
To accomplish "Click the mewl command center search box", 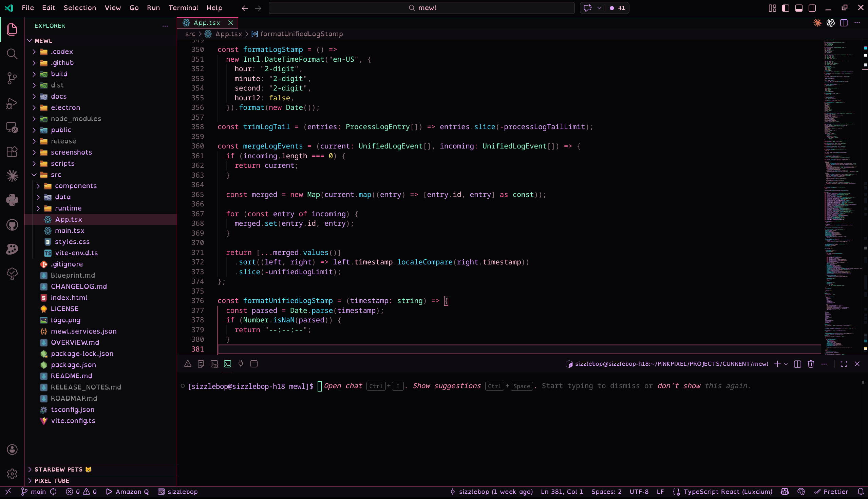I will coord(421,8).
